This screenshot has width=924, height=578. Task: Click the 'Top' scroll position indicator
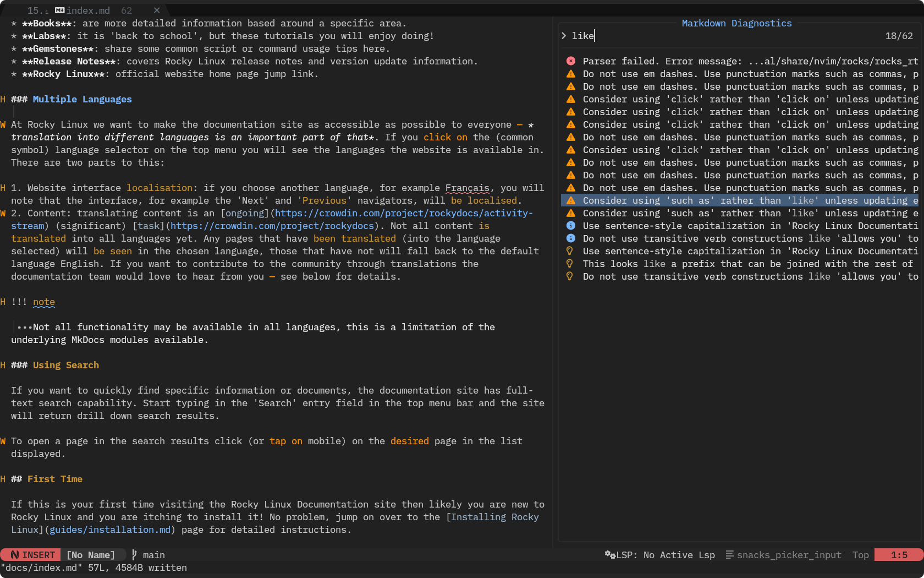click(x=861, y=555)
